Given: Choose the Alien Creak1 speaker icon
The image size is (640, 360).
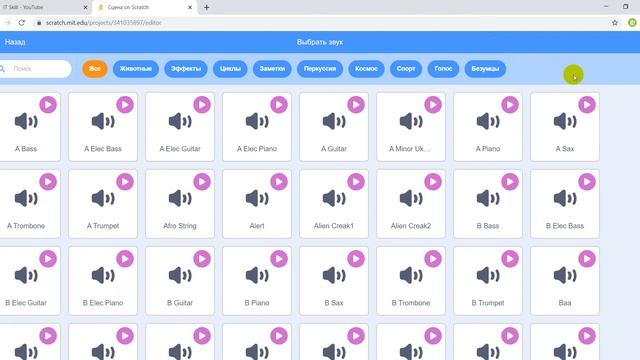Looking at the screenshot, I should (x=334, y=199).
